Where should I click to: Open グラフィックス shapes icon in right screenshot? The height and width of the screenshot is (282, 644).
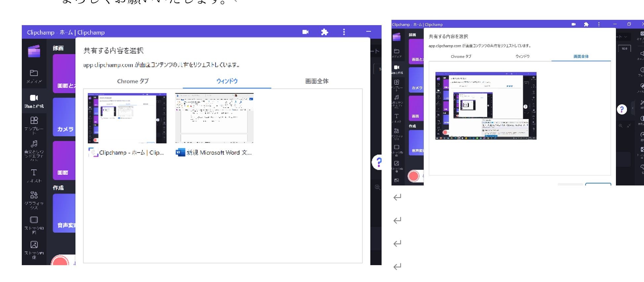click(397, 131)
